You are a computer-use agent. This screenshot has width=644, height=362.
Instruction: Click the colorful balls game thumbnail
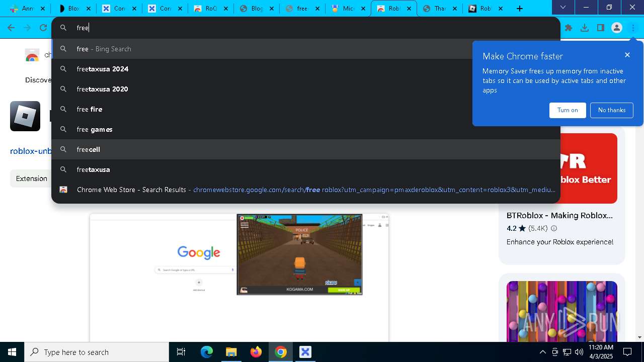coord(562,311)
